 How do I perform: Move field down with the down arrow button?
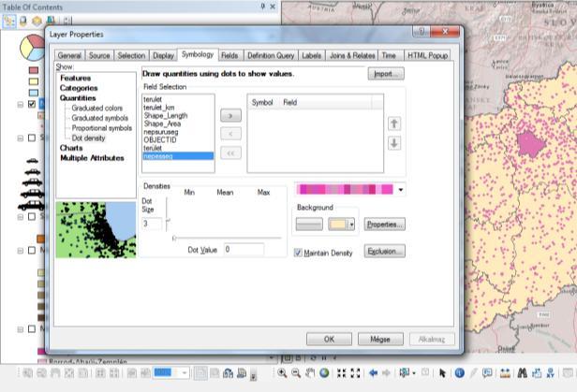(x=394, y=143)
